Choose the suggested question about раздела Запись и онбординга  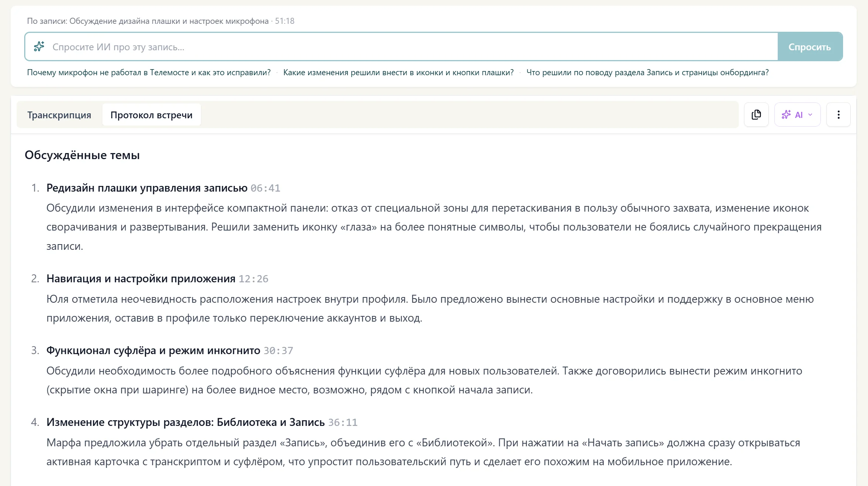(x=647, y=73)
